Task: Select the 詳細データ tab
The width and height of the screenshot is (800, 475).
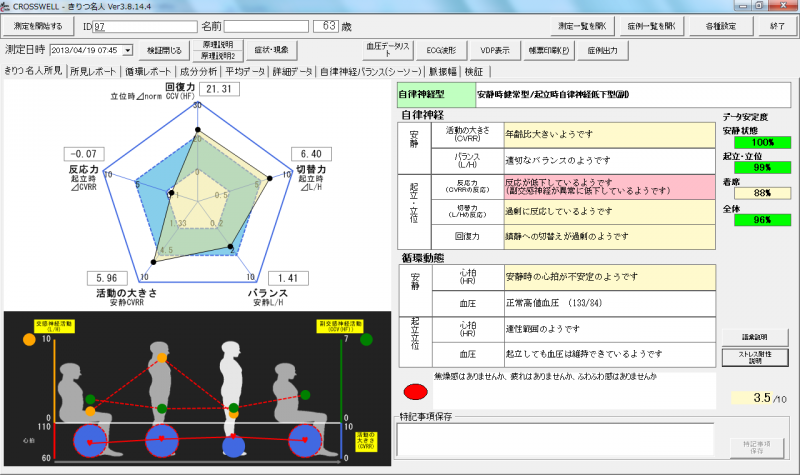Action: pyautogui.click(x=292, y=72)
